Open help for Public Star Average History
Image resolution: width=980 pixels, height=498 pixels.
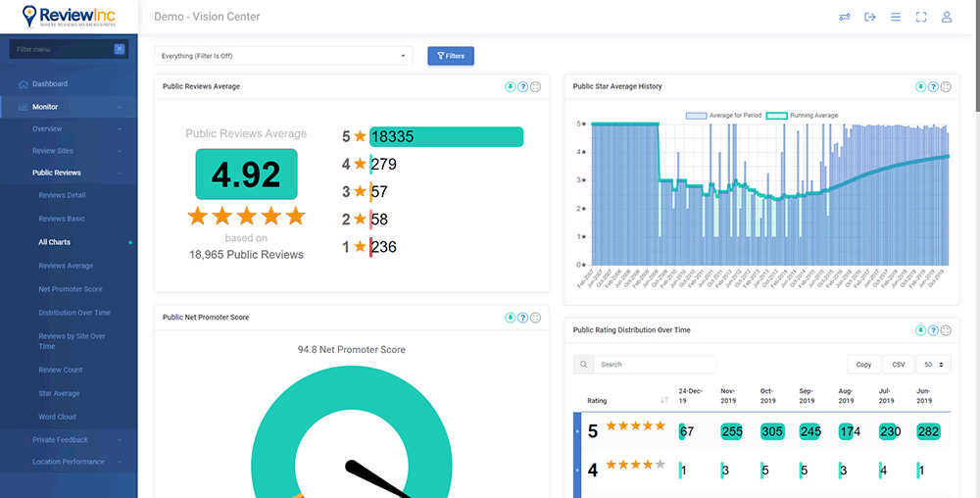click(x=933, y=87)
